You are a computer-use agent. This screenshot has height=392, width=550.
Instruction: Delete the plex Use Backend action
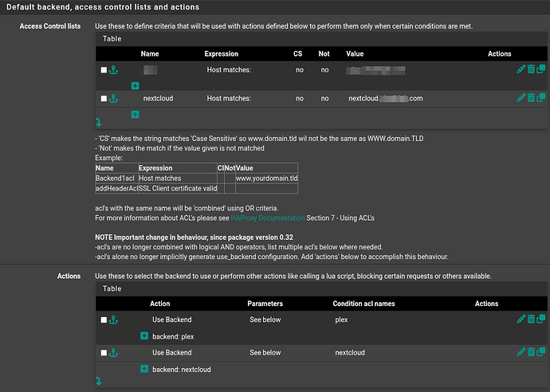(x=531, y=319)
